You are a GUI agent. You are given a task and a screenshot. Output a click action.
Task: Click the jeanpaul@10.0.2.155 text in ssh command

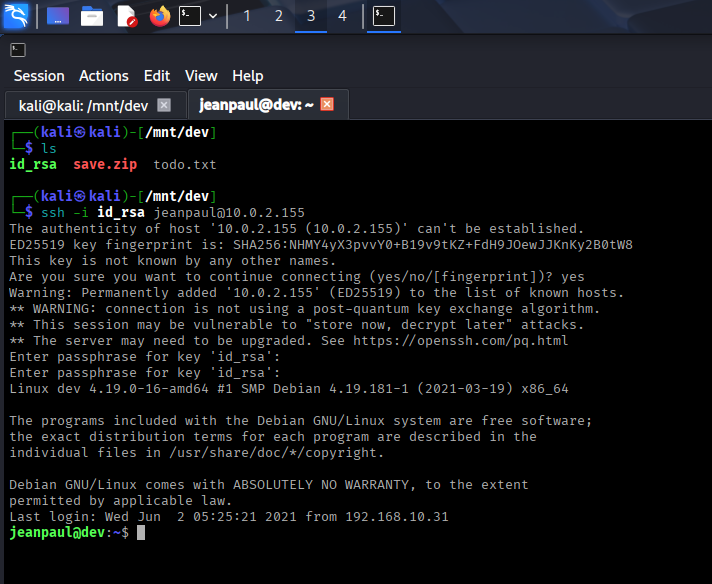(x=229, y=213)
